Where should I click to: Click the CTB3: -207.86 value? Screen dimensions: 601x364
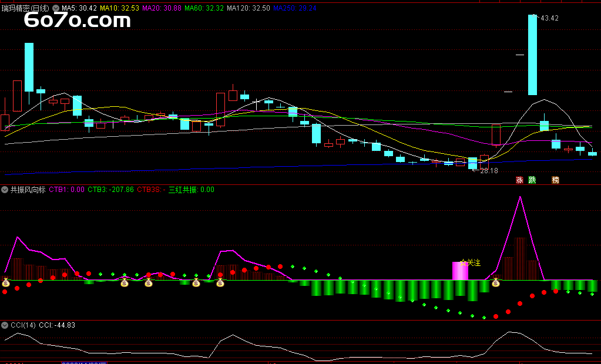[111, 190]
